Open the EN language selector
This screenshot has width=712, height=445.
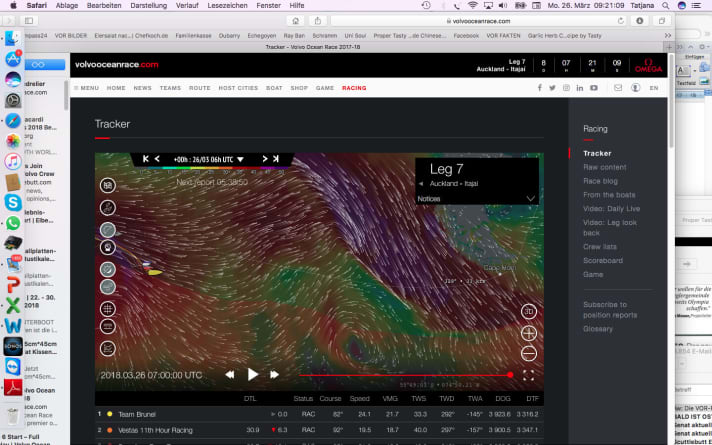[654, 88]
